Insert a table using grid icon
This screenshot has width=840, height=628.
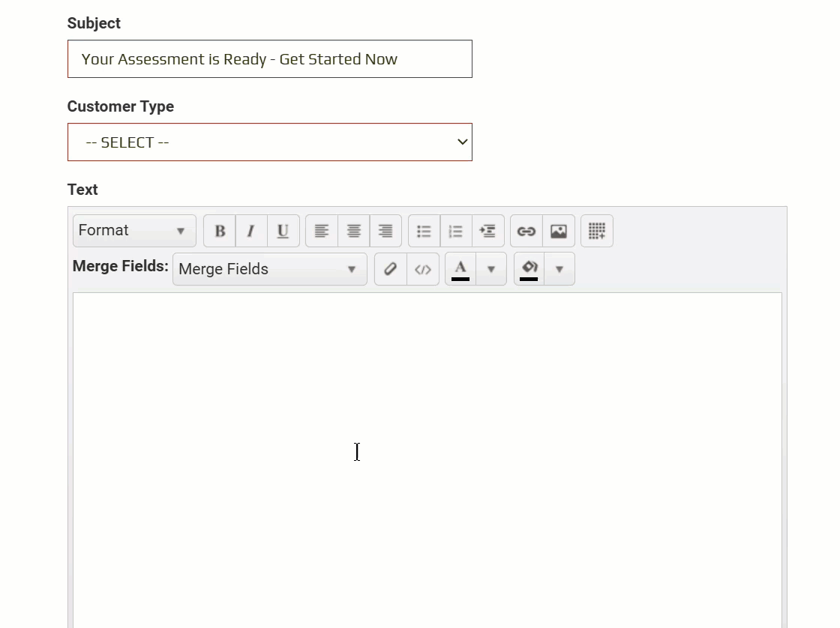click(x=597, y=231)
